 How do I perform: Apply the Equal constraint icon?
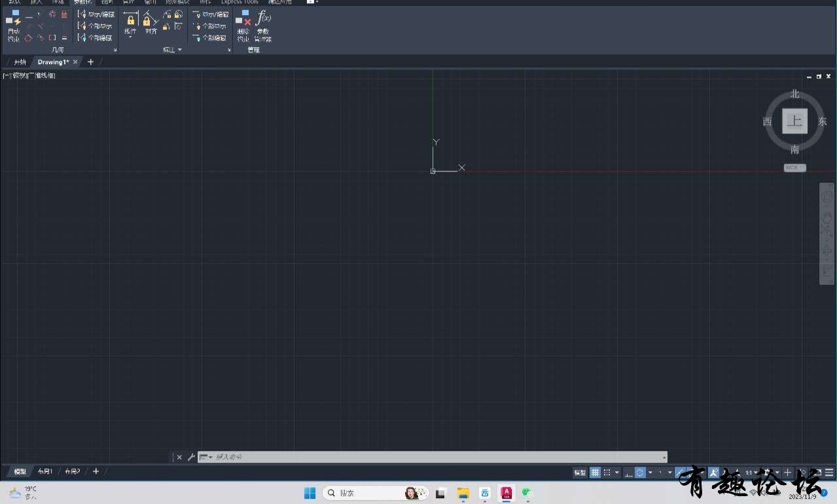(63, 38)
